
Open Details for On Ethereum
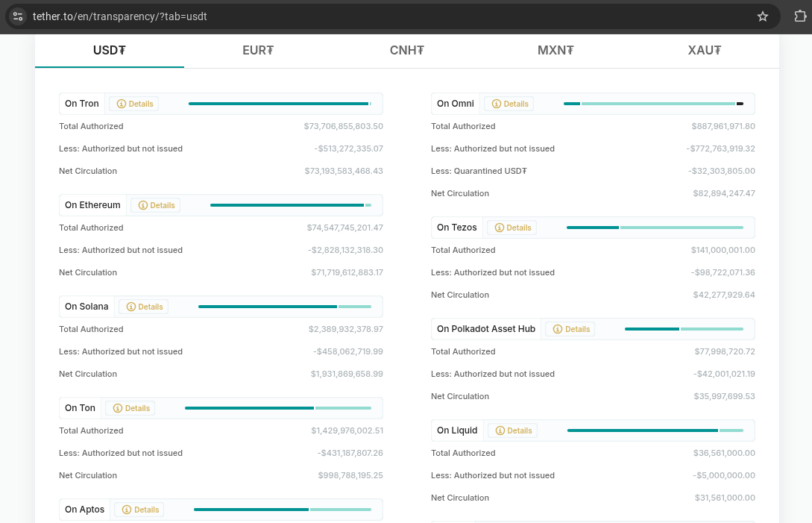[x=156, y=205]
